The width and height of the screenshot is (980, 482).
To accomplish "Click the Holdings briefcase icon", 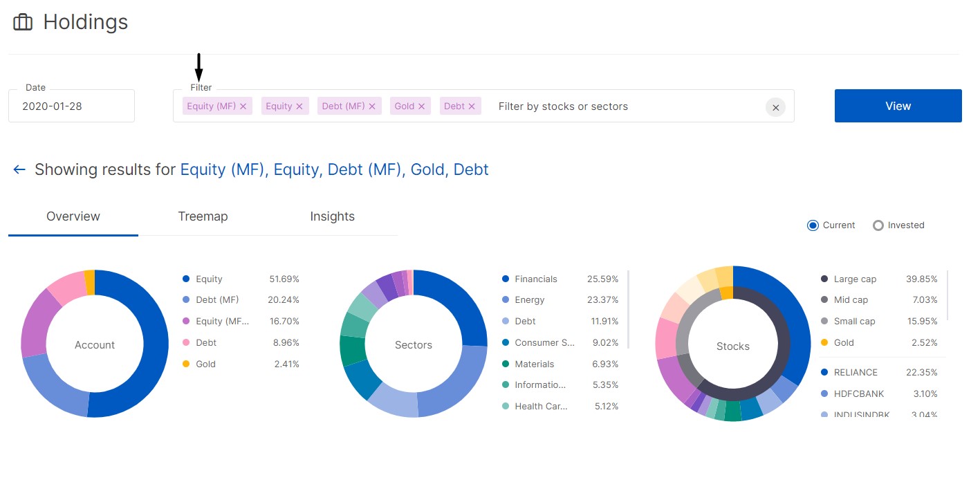I will pos(23,23).
